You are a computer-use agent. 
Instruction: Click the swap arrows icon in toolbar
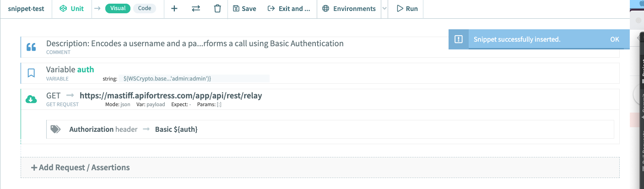(x=196, y=9)
